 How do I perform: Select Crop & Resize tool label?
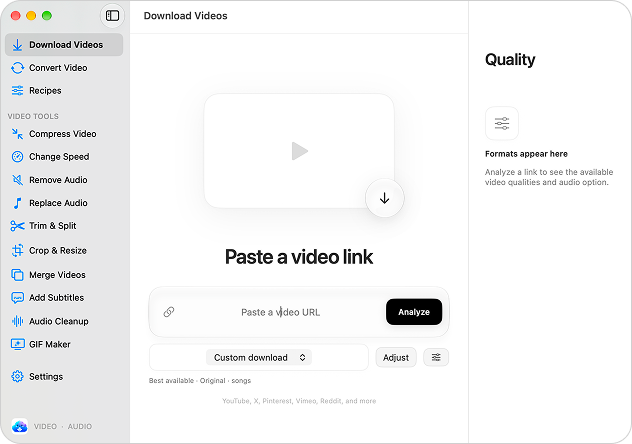tap(58, 251)
